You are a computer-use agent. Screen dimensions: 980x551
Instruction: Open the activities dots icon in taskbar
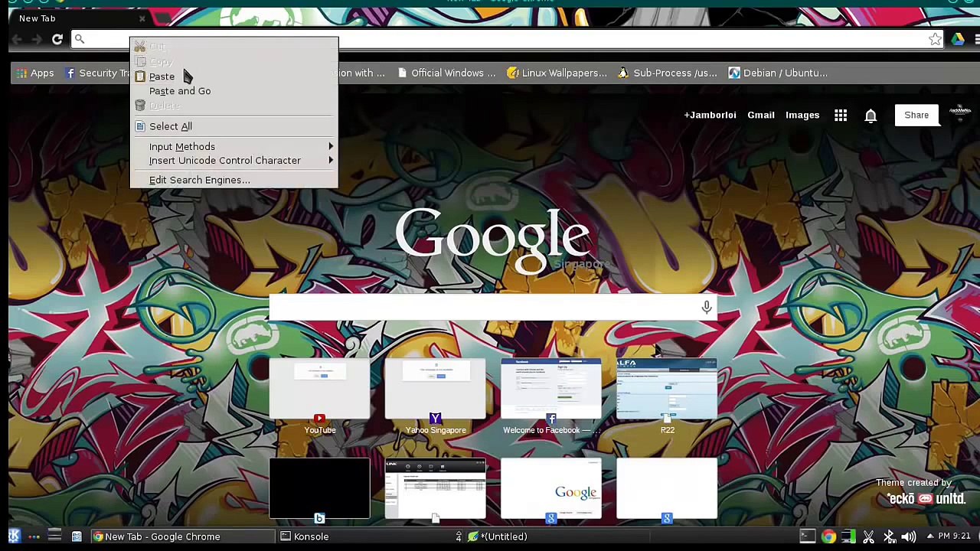tap(34, 536)
